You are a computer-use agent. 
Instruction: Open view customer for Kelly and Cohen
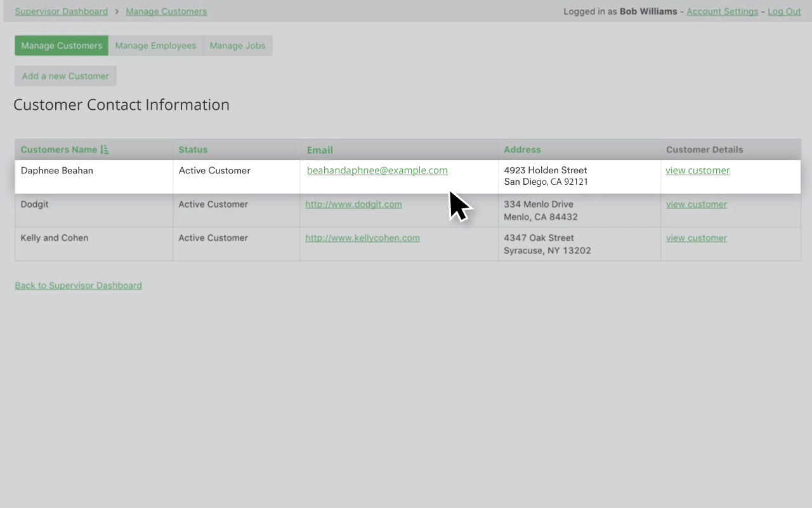(696, 238)
